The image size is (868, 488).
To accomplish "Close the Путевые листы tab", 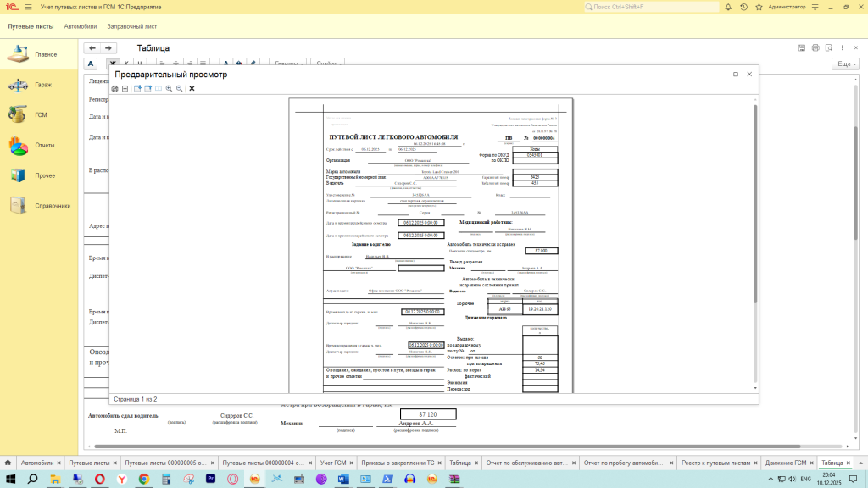I will pyautogui.click(x=115, y=463).
